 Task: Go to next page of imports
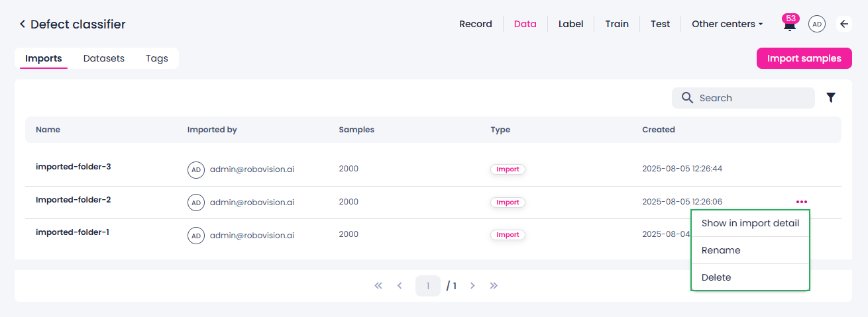tap(472, 286)
